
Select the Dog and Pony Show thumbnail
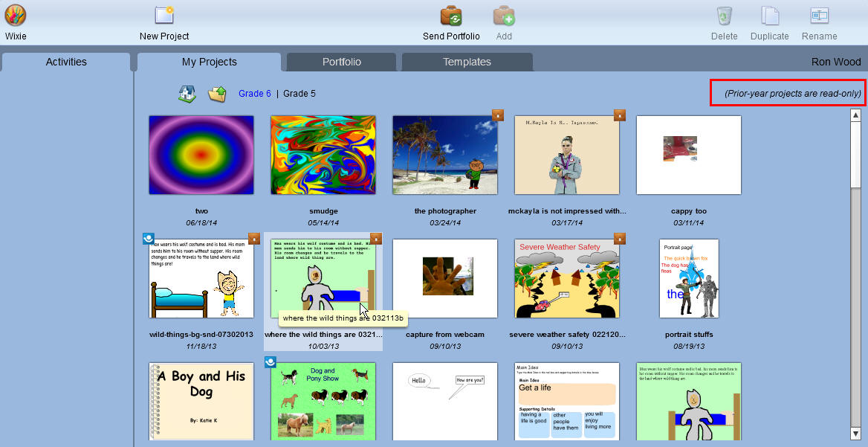click(x=323, y=402)
